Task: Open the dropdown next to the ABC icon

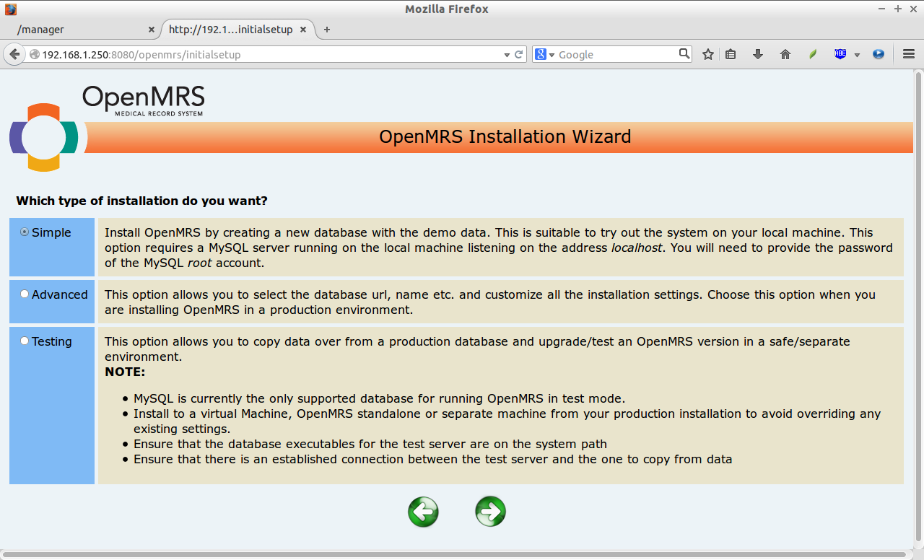Action: pyautogui.click(x=857, y=55)
